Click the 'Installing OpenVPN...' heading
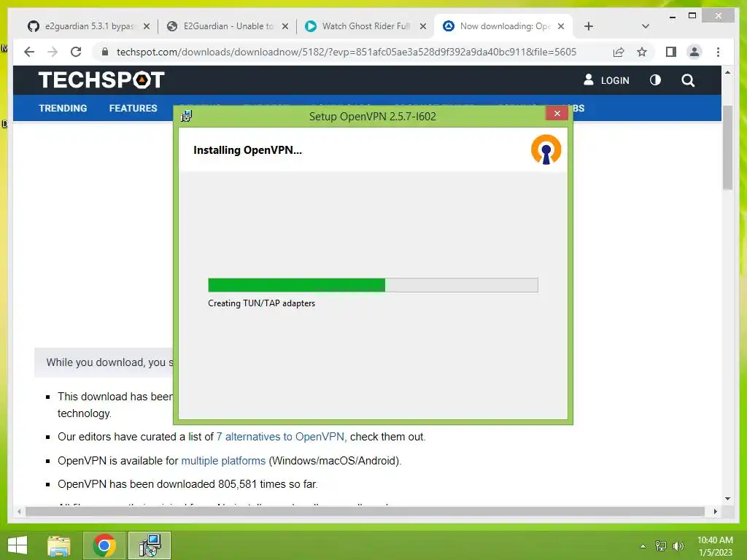 [248, 150]
